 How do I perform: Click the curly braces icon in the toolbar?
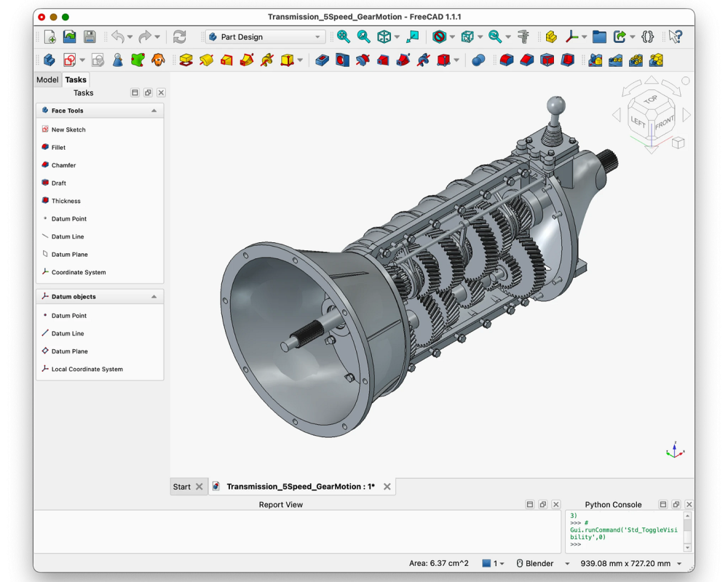pyautogui.click(x=648, y=36)
